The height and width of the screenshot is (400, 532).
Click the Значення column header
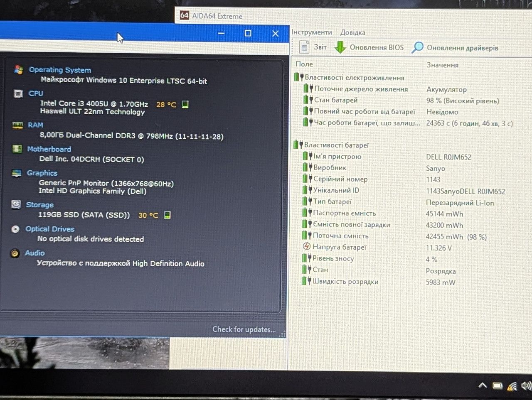(442, 65)
